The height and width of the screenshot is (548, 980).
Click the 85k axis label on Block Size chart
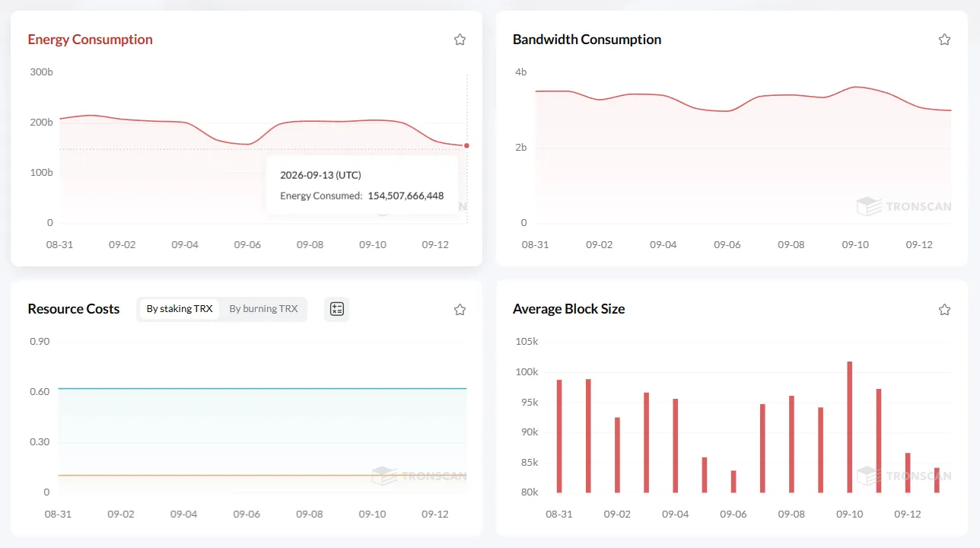click(x=529, y=463)
